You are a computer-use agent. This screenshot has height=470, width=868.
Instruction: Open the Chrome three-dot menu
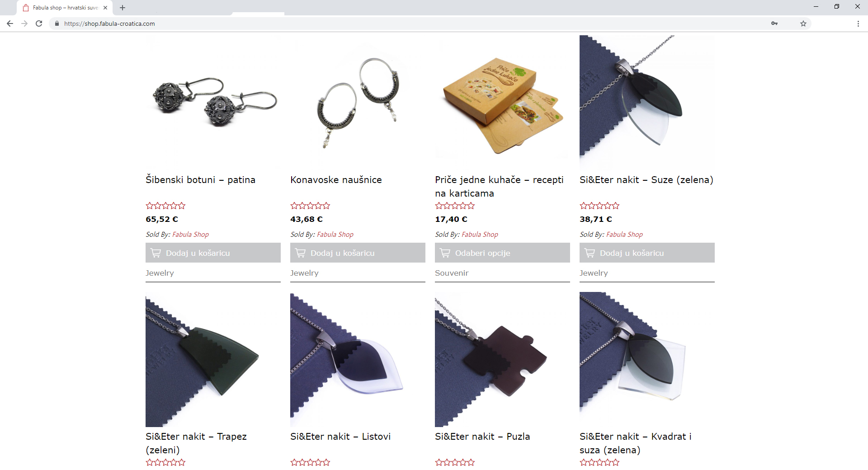tap(858, 23)
